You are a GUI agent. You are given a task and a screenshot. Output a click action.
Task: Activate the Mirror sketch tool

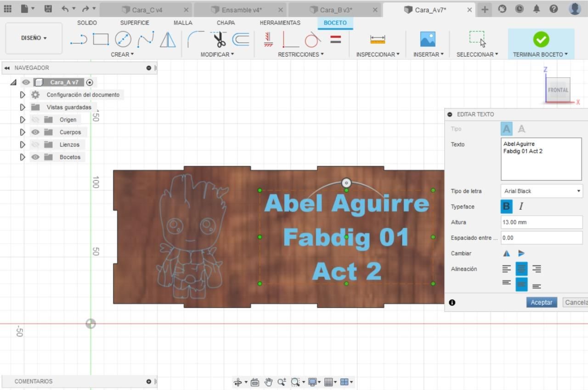[x=168, y=40]
